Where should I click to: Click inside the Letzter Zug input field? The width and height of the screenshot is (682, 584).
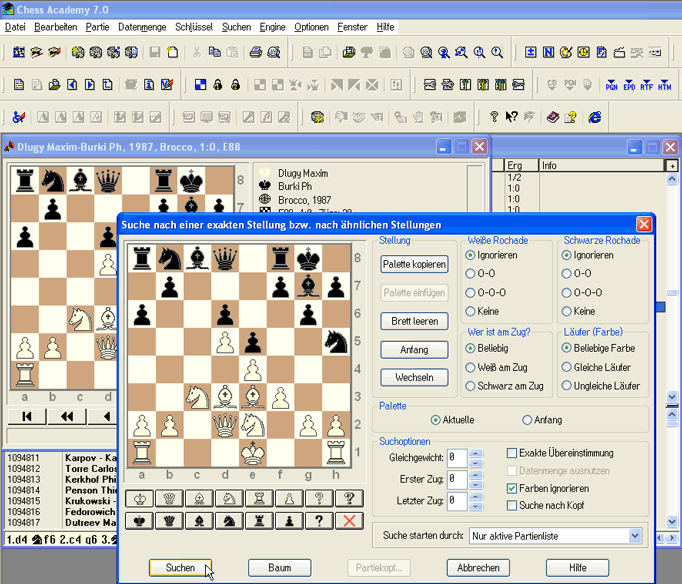coord(456,500)
